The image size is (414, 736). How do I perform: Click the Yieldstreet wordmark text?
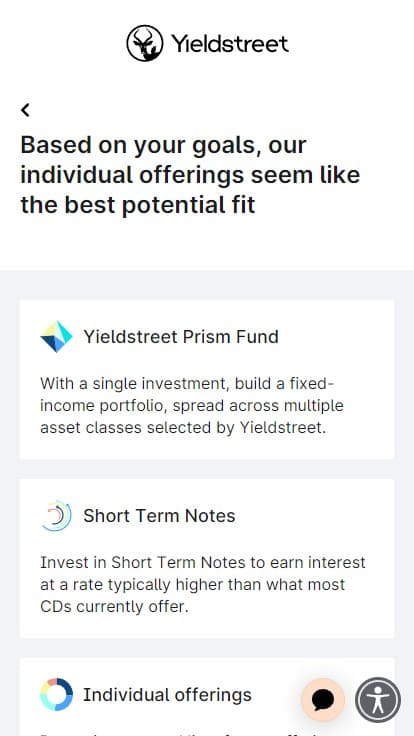point(230,44)
